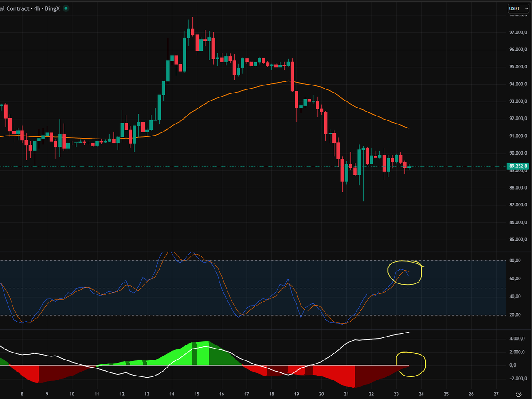The image size is (532, 399).
Task: Click the contract title text in the top-left
Action: point(13,8)
